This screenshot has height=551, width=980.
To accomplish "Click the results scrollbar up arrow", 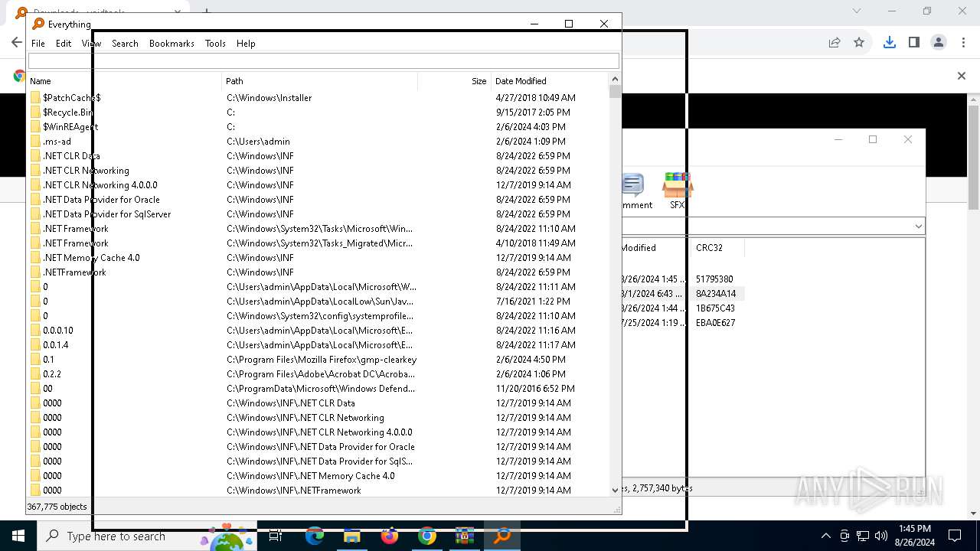I will coord(615,79).
